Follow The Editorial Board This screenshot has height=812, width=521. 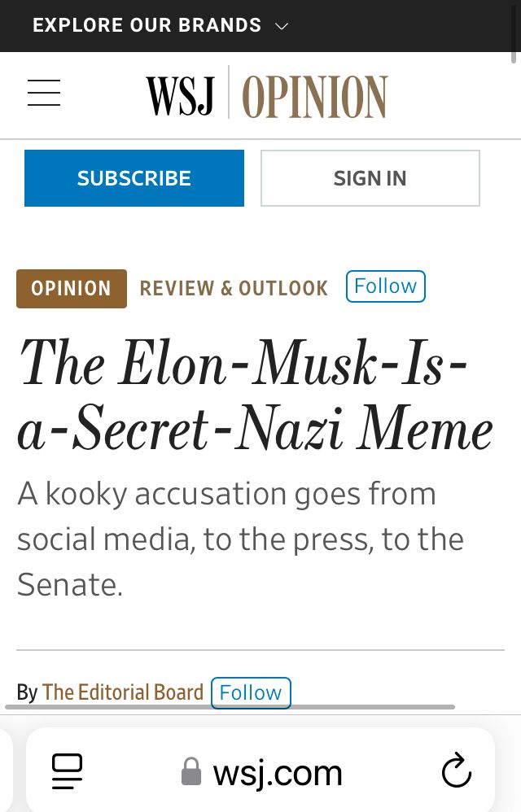pyautogui.click(x=251, y=692)
